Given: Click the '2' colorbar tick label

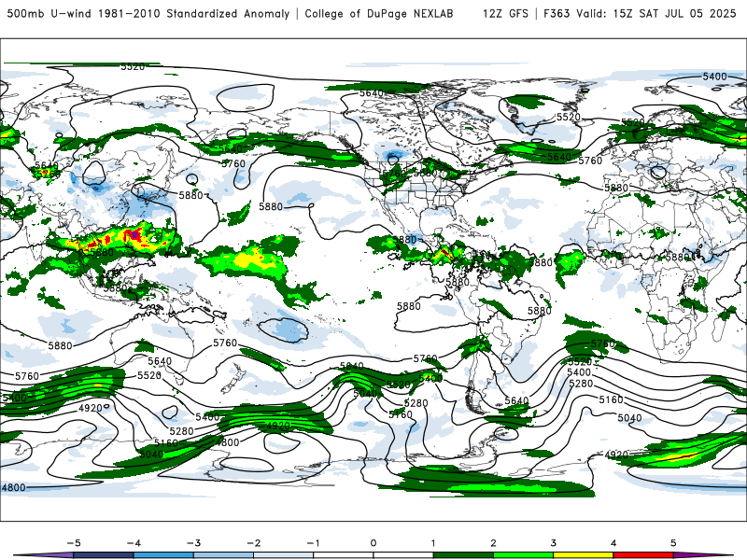Looking at the screenshot, I should [x=494, y=543].
